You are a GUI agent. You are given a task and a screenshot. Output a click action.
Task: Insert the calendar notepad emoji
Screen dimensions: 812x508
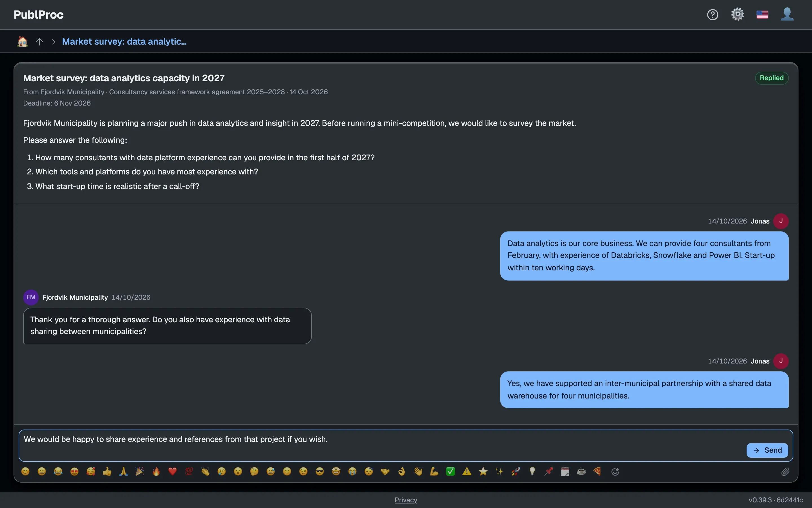coord(565,471)
